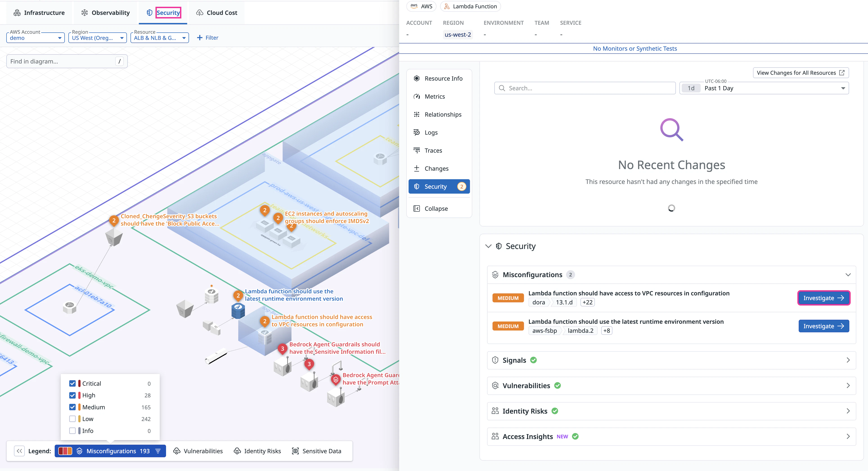The height and width of the screenshot is (471, 868).
Task: Open Traces in the side panel
Action: click(x=433, y=150)
